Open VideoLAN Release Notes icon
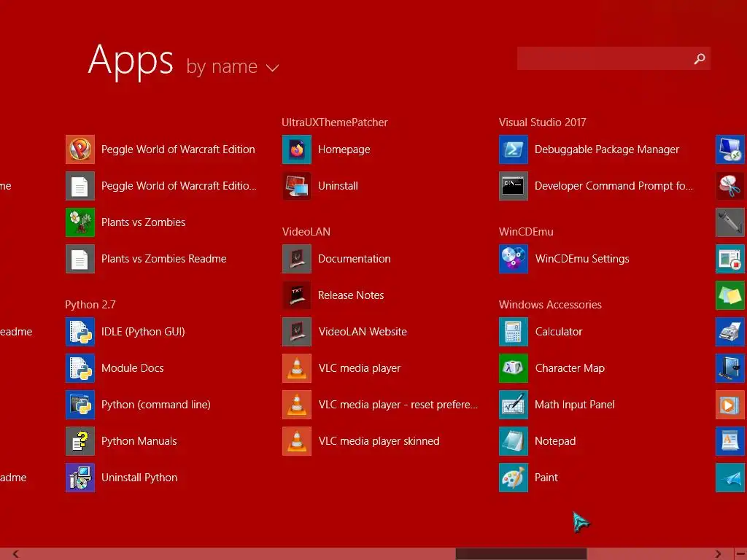This screenshot has width=747, height=560. (x=297, y=295)
